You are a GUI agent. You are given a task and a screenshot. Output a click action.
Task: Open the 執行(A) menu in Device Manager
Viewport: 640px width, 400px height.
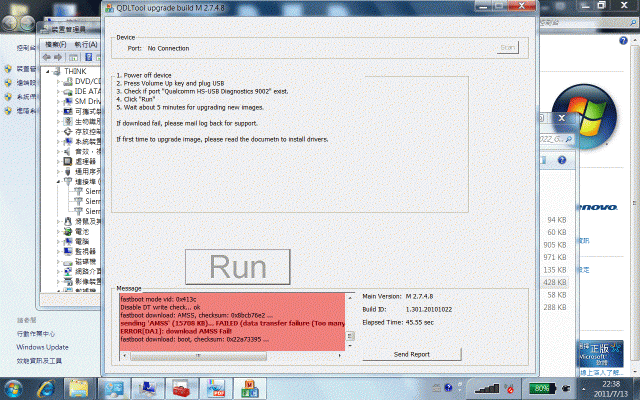(x=86, y=44)
